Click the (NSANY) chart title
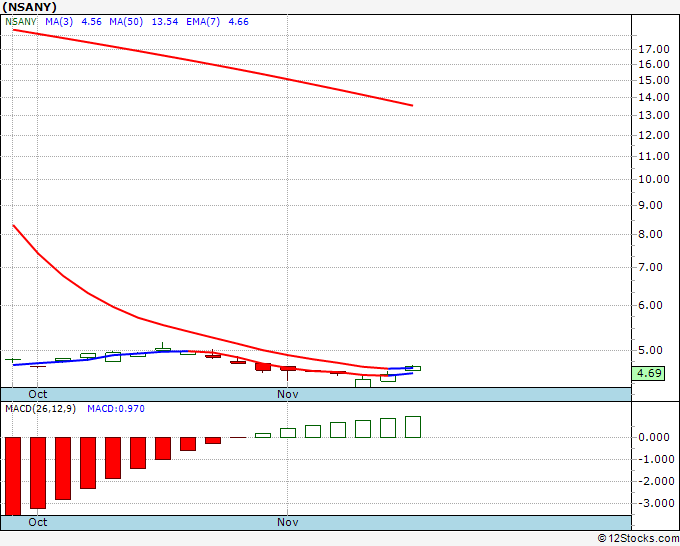680x546 pixels. point(29,7)
